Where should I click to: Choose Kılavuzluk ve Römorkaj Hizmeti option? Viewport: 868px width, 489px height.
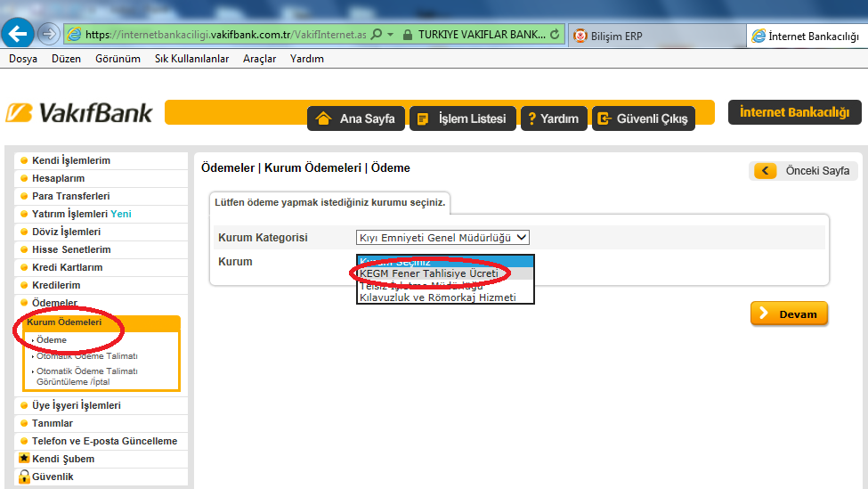[437, 297]
